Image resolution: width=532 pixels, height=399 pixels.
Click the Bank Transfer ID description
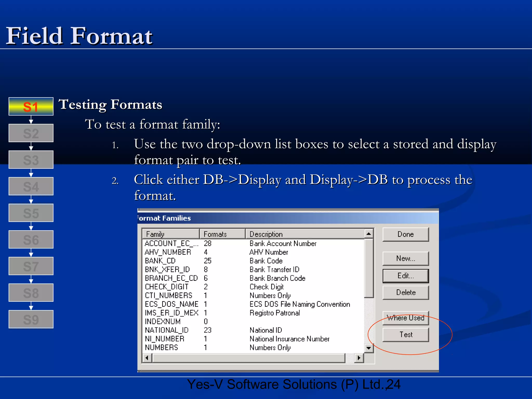coord(274,270)
